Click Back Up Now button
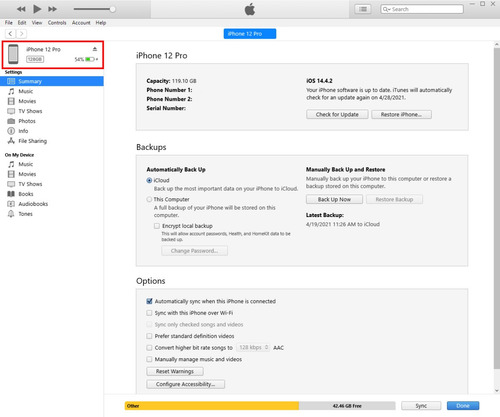500x417 pixels. [334, 199]
